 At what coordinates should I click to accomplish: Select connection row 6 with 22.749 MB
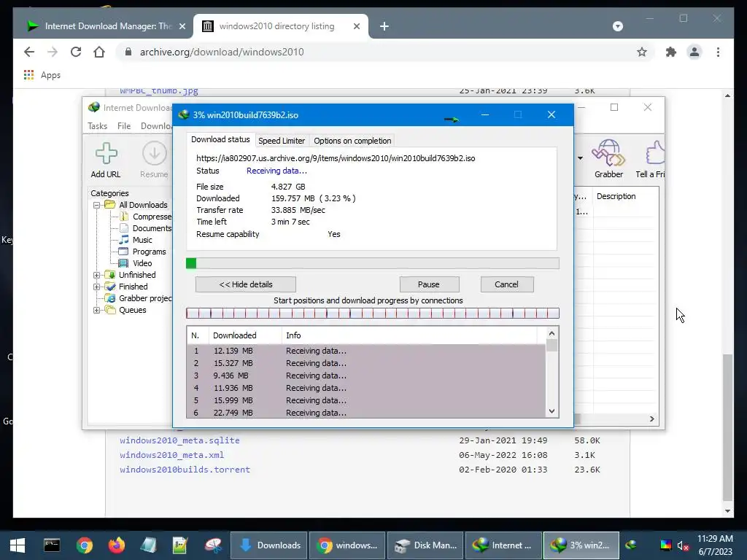click(366, 413)
